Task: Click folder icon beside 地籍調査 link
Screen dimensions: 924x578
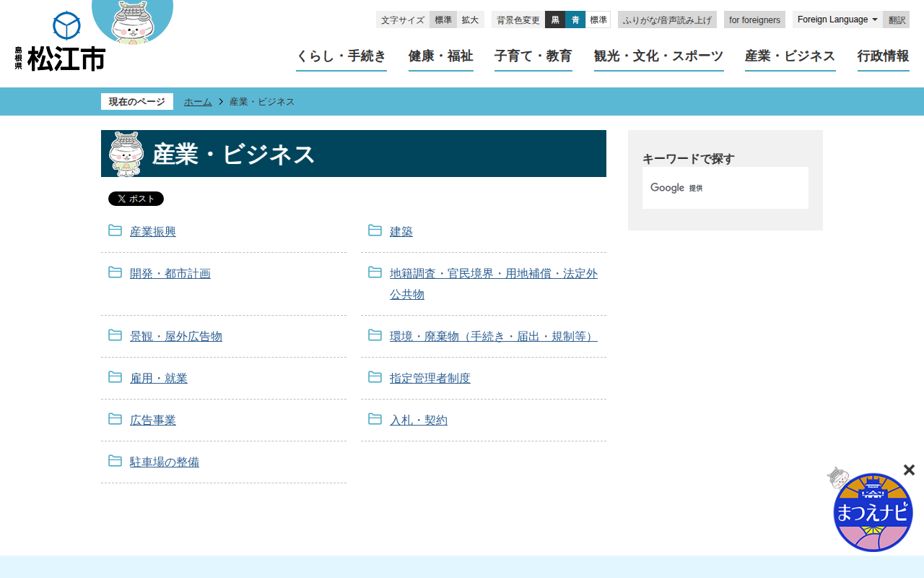Action: coord(375,272)
